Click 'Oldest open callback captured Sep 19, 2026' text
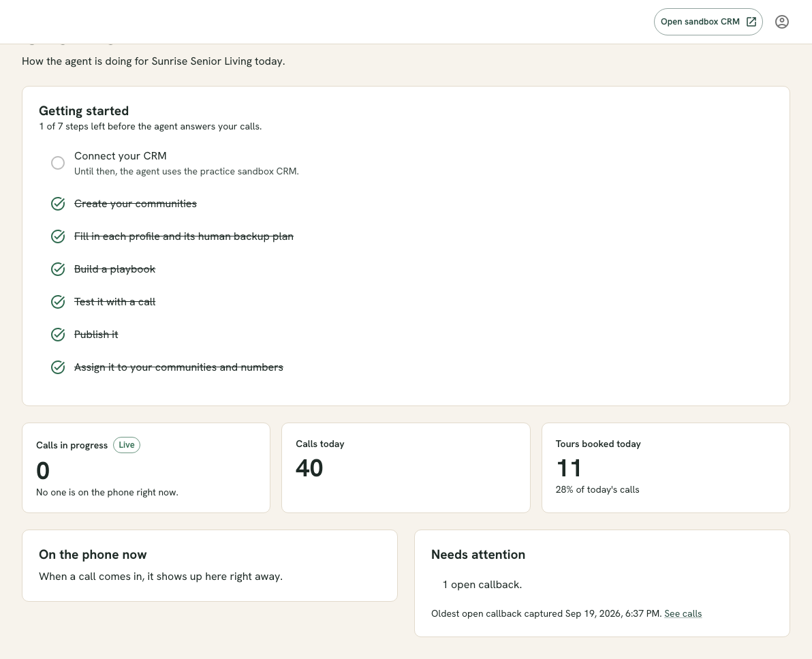 pyautogui.click(x=546, y=613)
